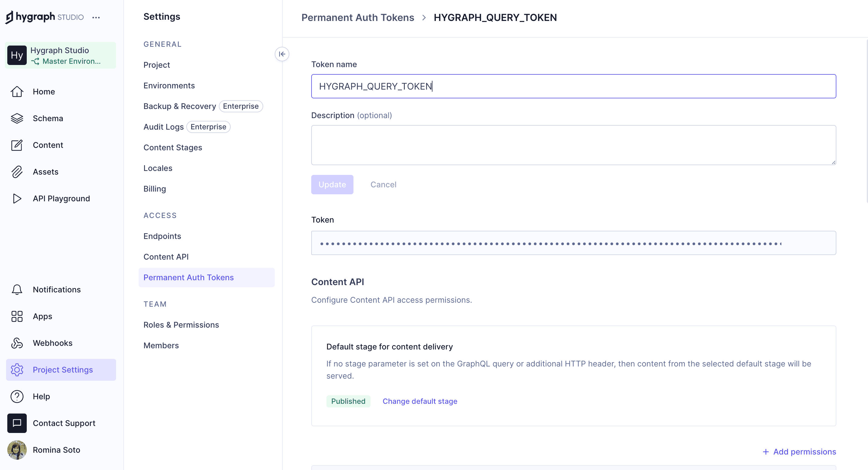Switch to the Permanent Auth Tokens breadcrumb
The width and height of the screenshot is (868, 470).
tap(357, 17)
